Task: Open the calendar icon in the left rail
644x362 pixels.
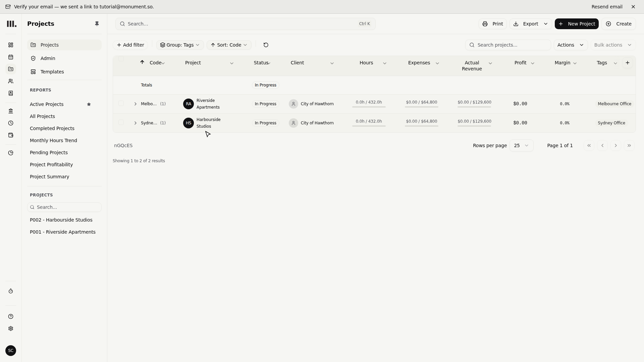Action: pos(11,57)
